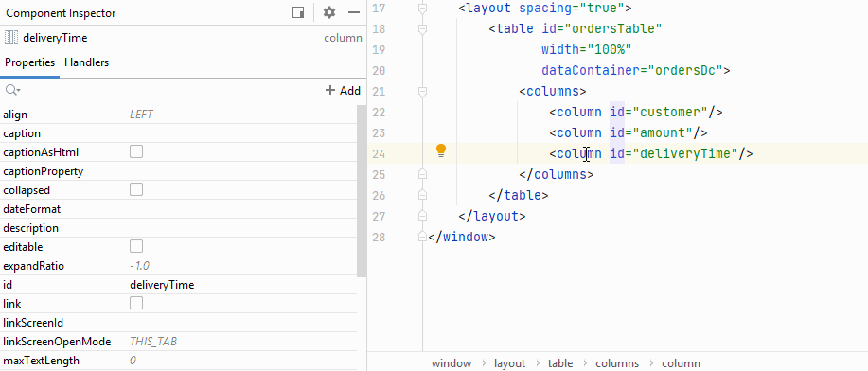Click the closing </layout> tag
868x371 pixels.
492,216
